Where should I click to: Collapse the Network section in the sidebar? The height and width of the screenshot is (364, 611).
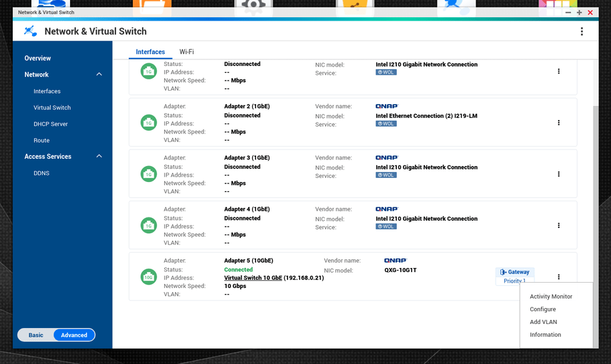[99, 75]
